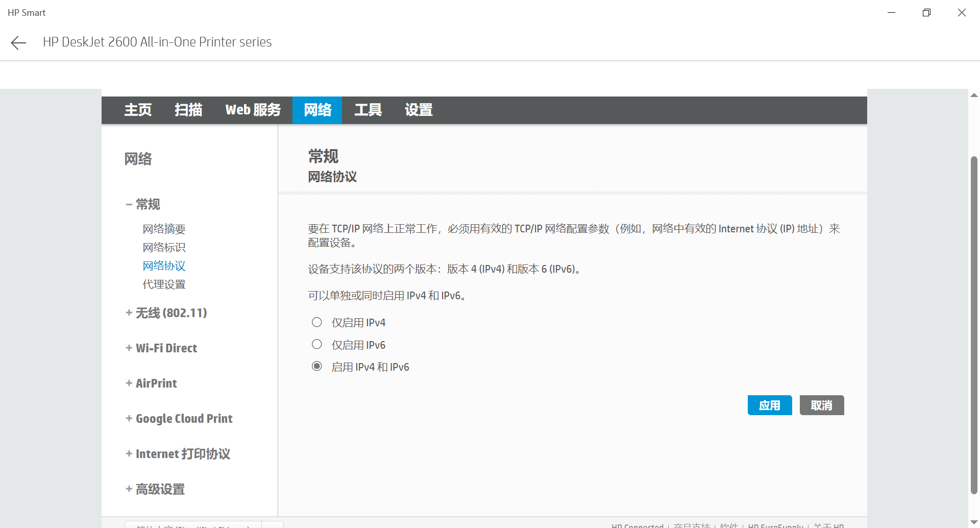Open the 工具 tab
Viewport: 980px width, 528px height.
click(367, 110)
